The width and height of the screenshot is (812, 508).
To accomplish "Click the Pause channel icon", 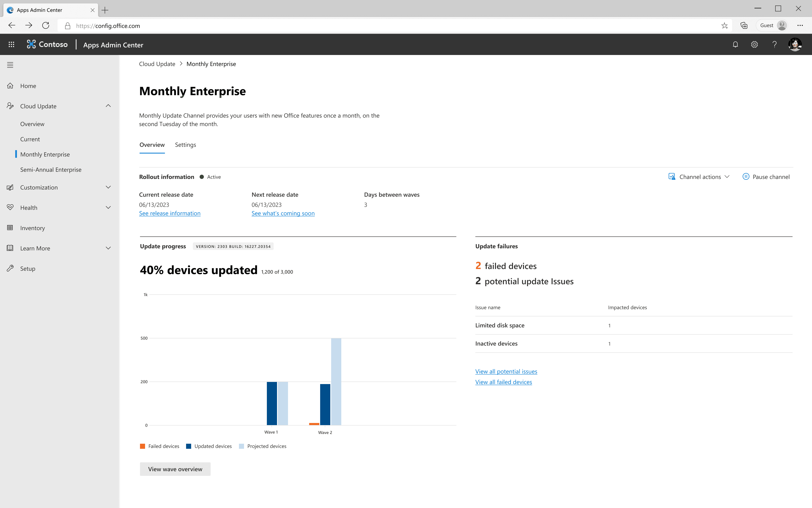I will [745, 177].
